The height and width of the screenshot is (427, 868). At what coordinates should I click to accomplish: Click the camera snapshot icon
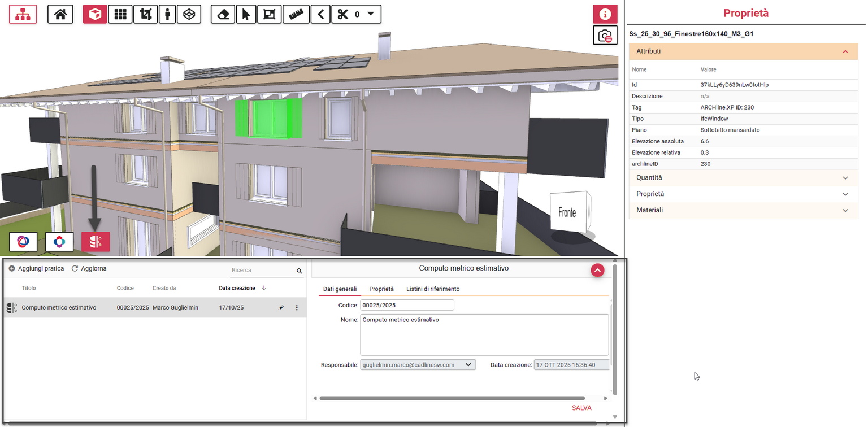[605, 36]
